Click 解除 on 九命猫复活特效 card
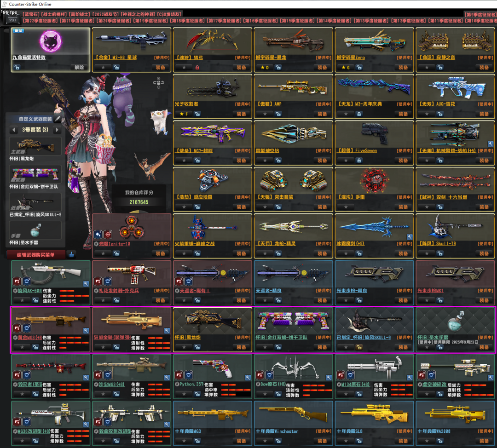Image resolution: width=497 pixels, height=448 pixels. coord(79,68)
